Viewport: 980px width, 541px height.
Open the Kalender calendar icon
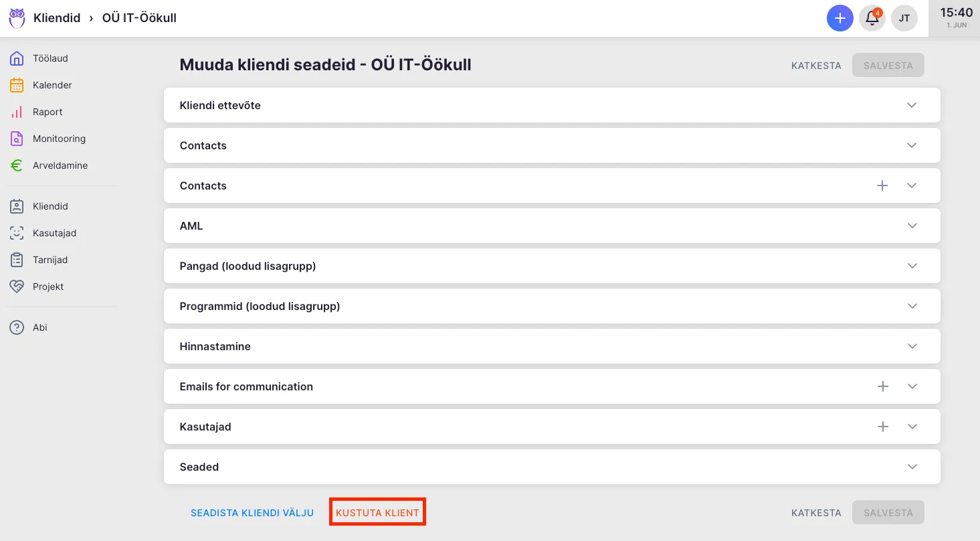[17, 85]
